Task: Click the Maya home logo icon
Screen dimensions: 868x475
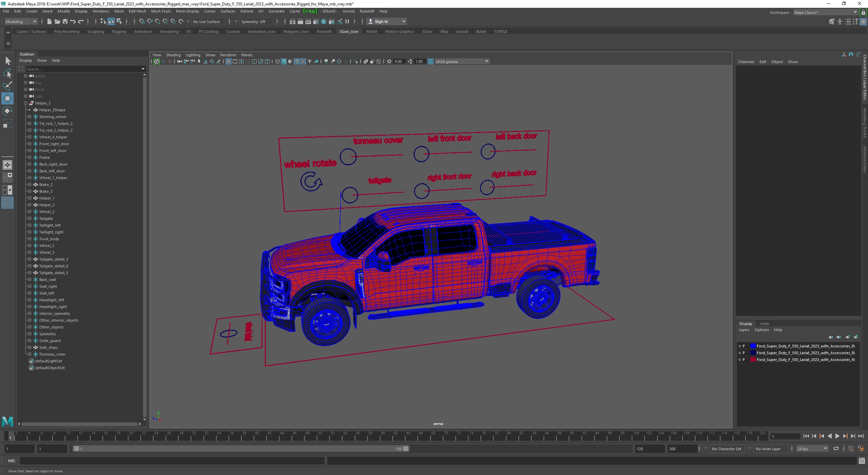Action: click(7, 421)
